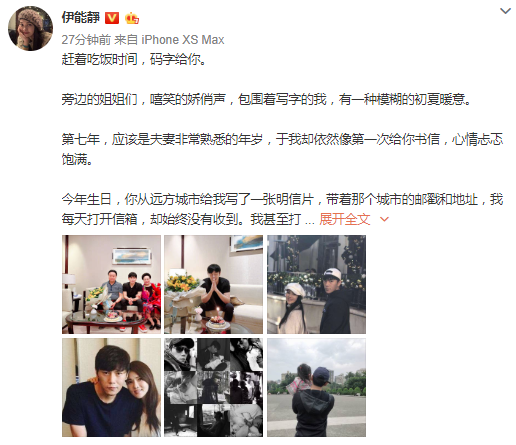Open the close-up couple portrait photo
516x445 pixels.
click(111, 387)
